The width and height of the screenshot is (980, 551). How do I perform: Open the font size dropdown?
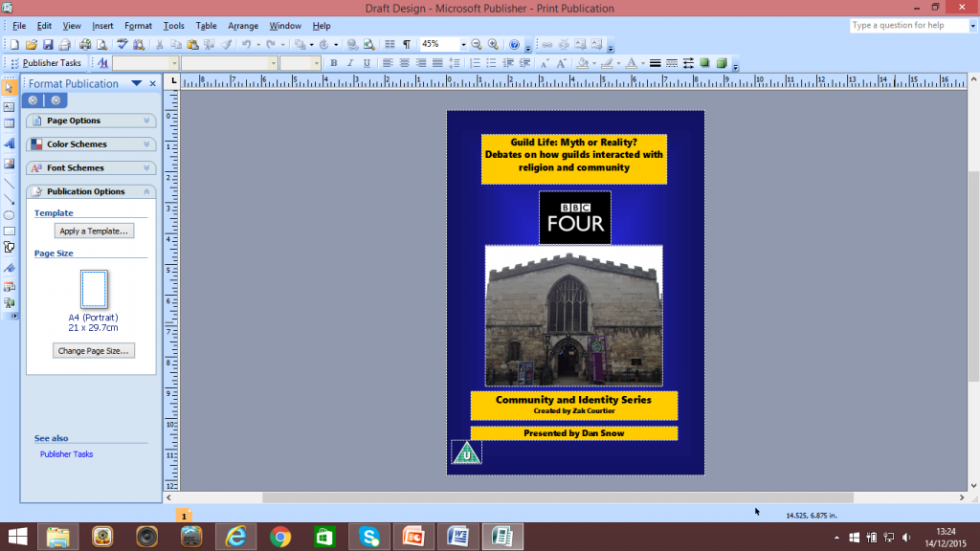pyautogui.click(x=316, y=63)
